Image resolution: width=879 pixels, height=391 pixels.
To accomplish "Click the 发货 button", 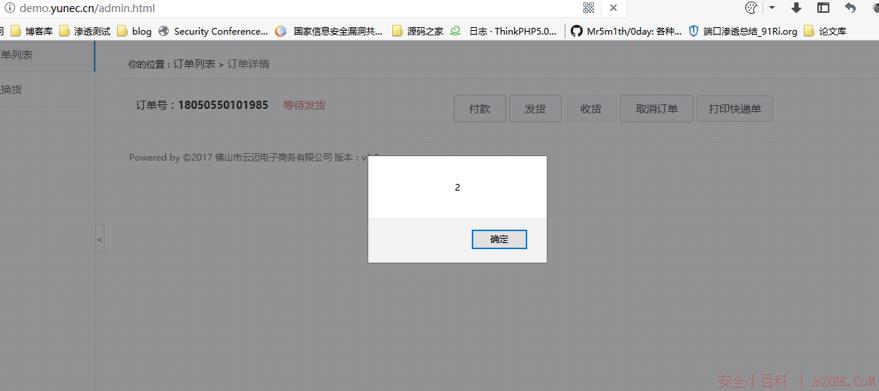I will 535,109.
